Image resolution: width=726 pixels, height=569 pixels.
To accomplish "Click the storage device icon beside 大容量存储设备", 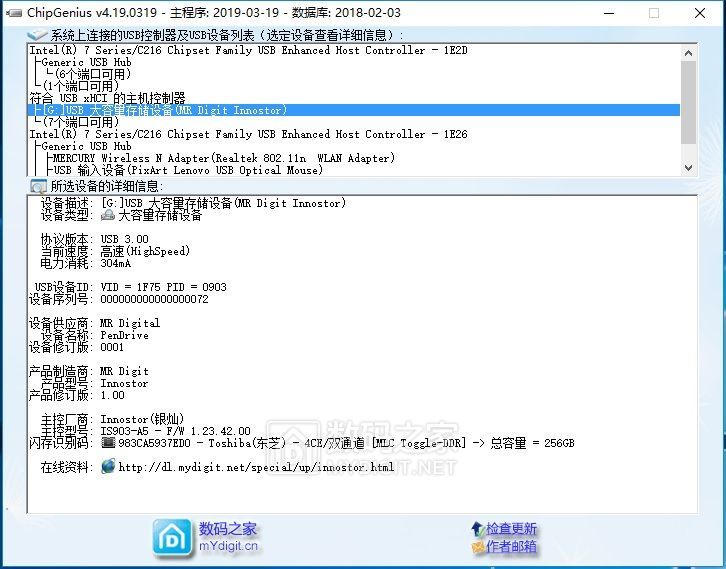I will point(108,215).
